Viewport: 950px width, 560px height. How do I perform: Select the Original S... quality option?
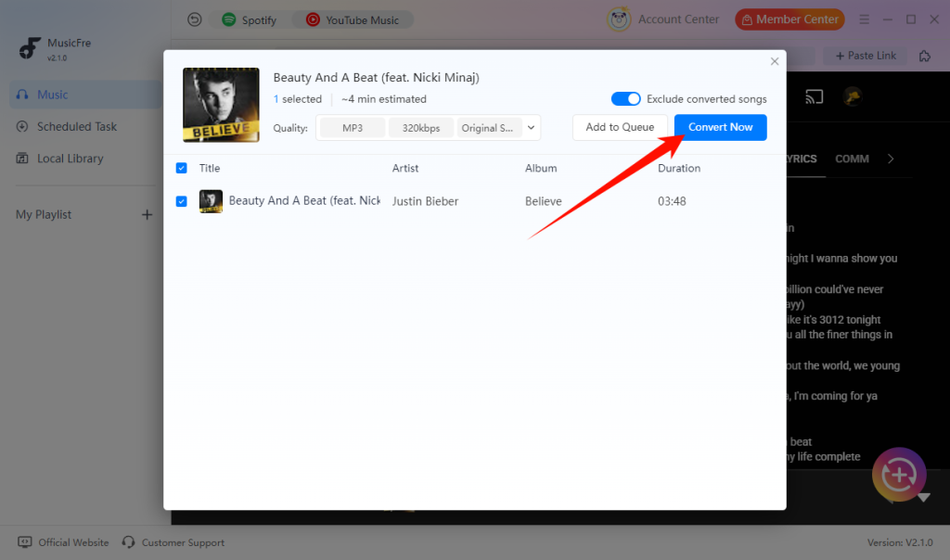pyautogui.click(x=488, y=128)
